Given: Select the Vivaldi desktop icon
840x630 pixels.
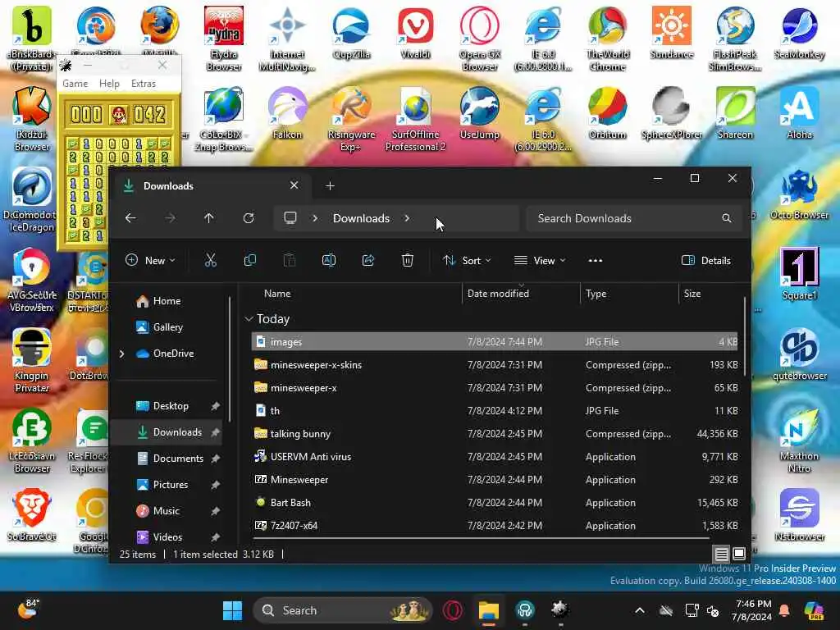Looking at the screenshot, I should (415, 33).
